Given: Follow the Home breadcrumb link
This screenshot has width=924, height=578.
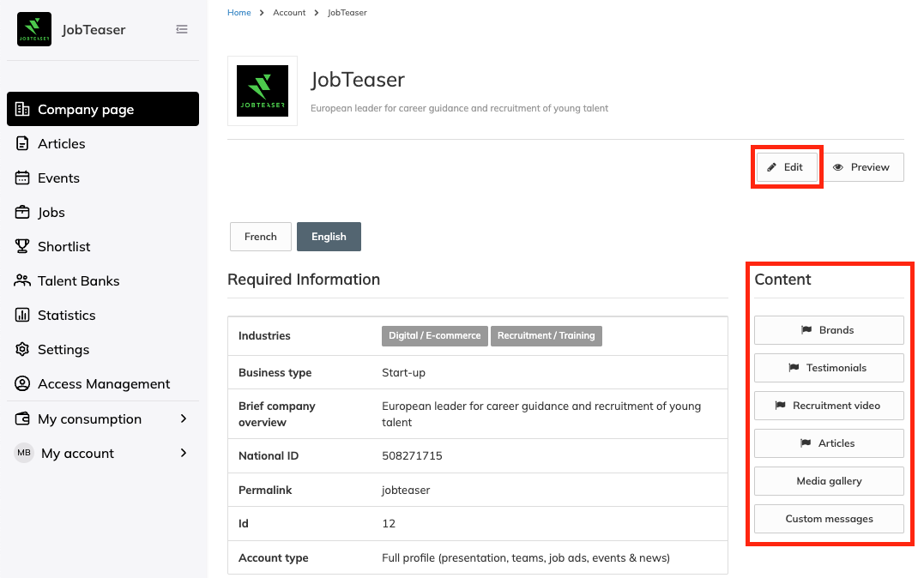Looking at the screenshot, I should (x=239, y=12).
